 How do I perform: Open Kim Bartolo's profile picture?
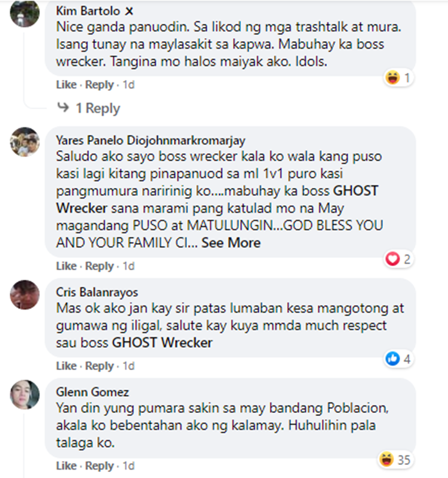pyautogui.click(x=24, y=13)
